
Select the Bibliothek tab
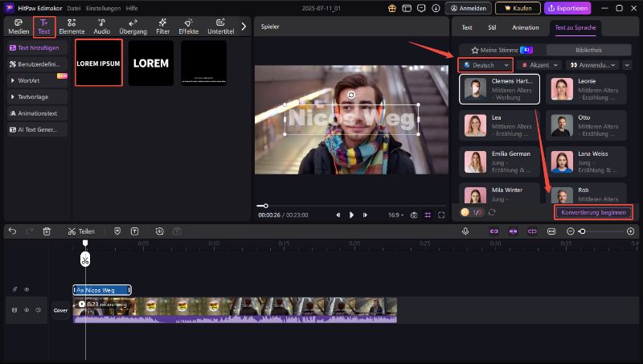click(x=588, y=50)
